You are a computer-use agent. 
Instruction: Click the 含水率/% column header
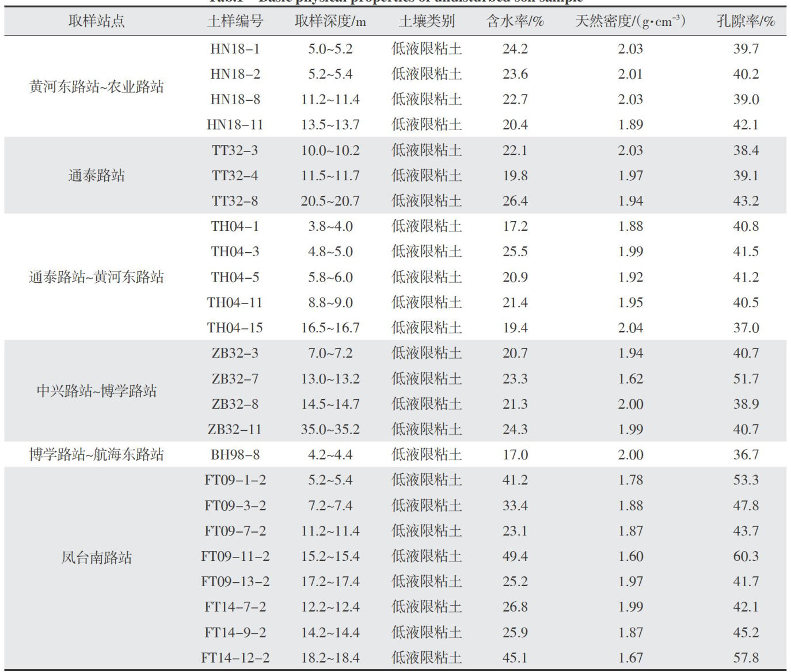[515, 21]
